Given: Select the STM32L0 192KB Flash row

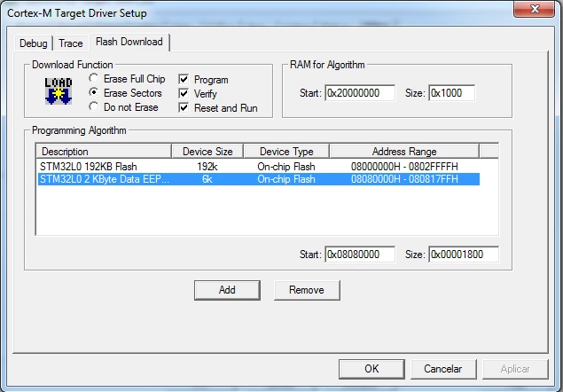Looking at the screenshot, I should [x=259, y=167].
